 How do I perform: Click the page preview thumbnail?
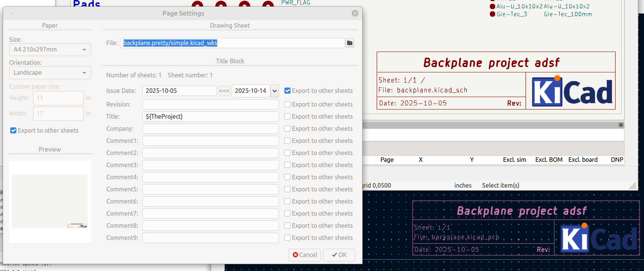50,202
